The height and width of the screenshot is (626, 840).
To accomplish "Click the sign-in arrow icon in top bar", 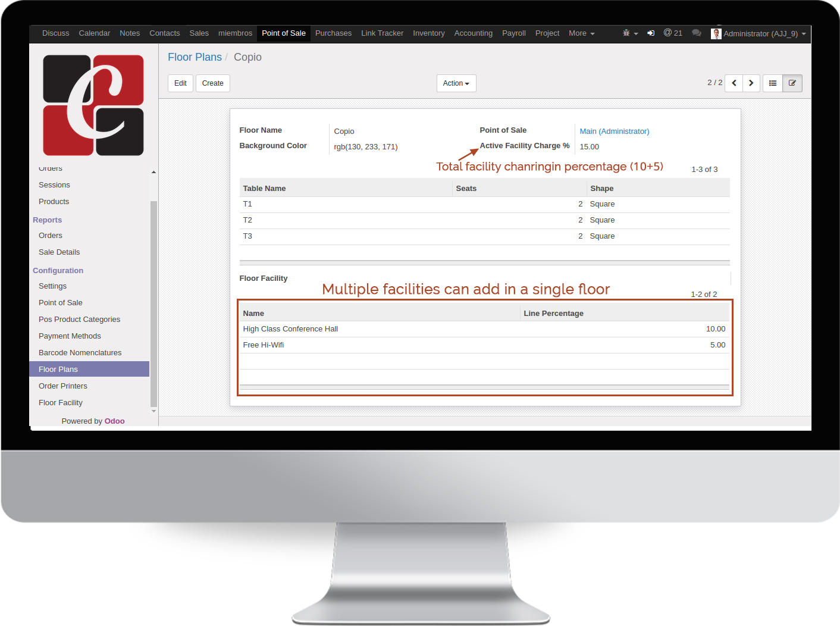I will click(x=651, y=33).
